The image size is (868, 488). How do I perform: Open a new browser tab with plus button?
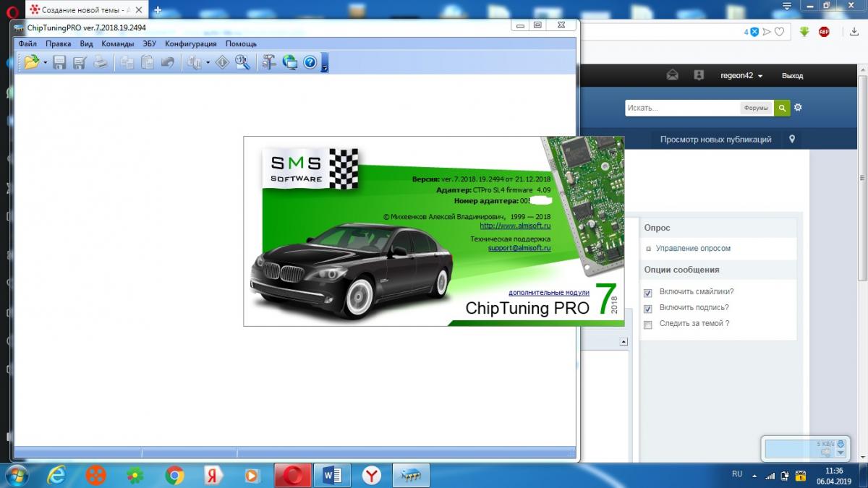[x=158, y=9]
